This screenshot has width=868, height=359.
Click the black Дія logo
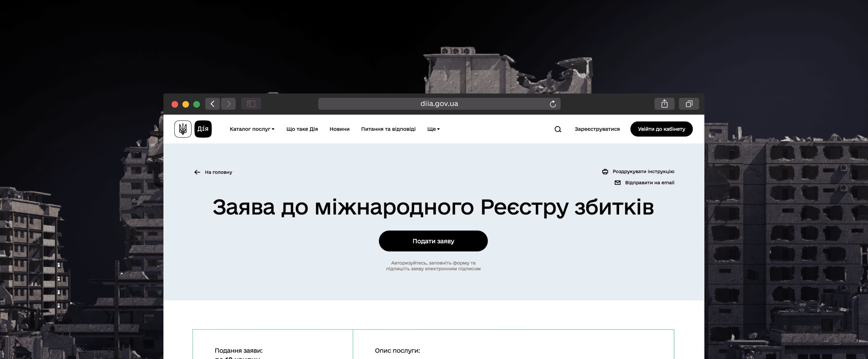203,129
